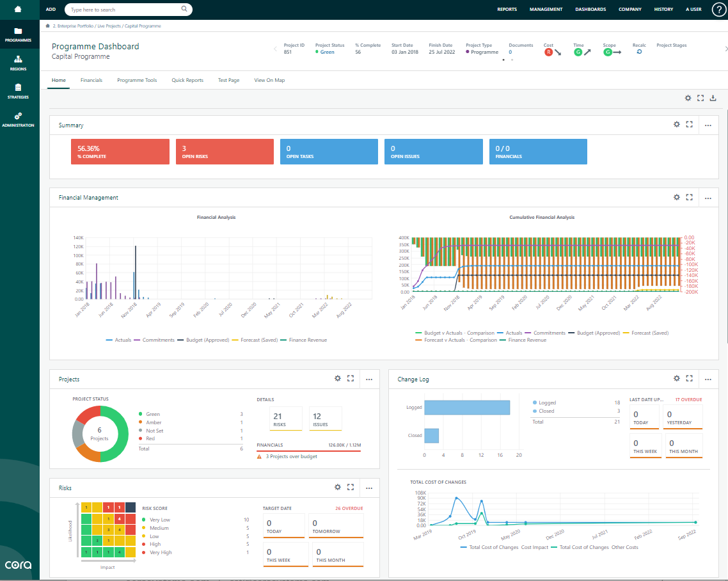Switch to the Programme Tools tab
This screenshot has width=728, height=581.
pyautogui.click(x=137, y=81)
